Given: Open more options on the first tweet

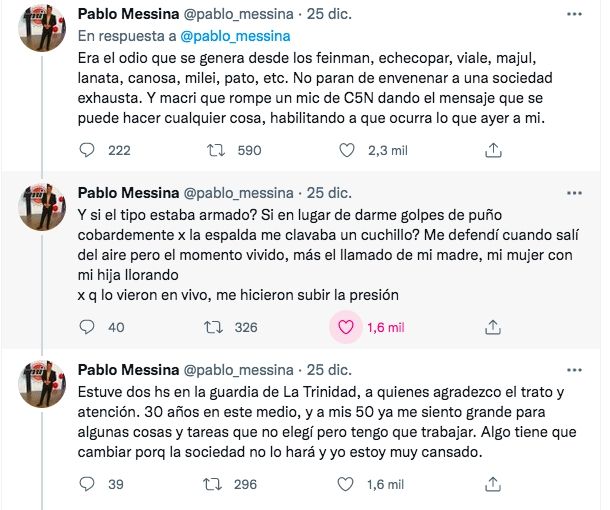Looking at the screenshot, I should [572, 16].
